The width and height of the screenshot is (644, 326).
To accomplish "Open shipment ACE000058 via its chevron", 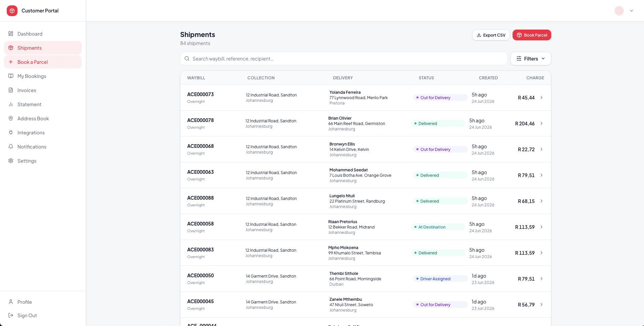I will coord(541,227).
